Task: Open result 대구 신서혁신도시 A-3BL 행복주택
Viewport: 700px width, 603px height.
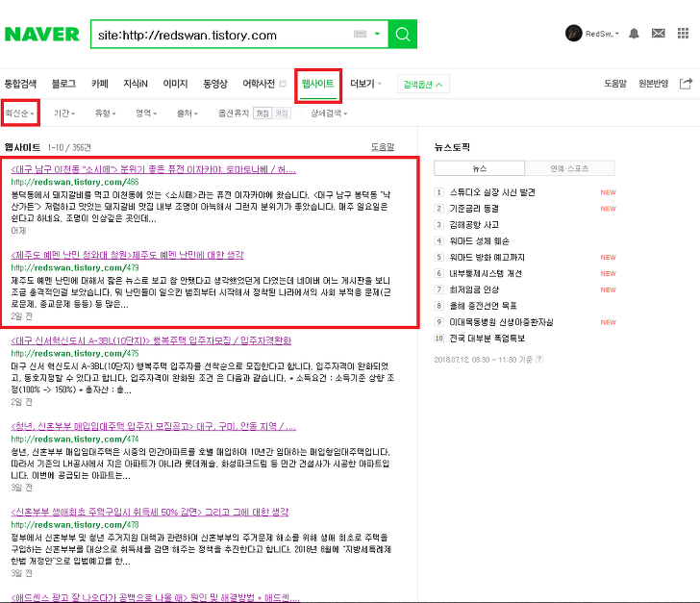Action: click(x=151, y=340)
